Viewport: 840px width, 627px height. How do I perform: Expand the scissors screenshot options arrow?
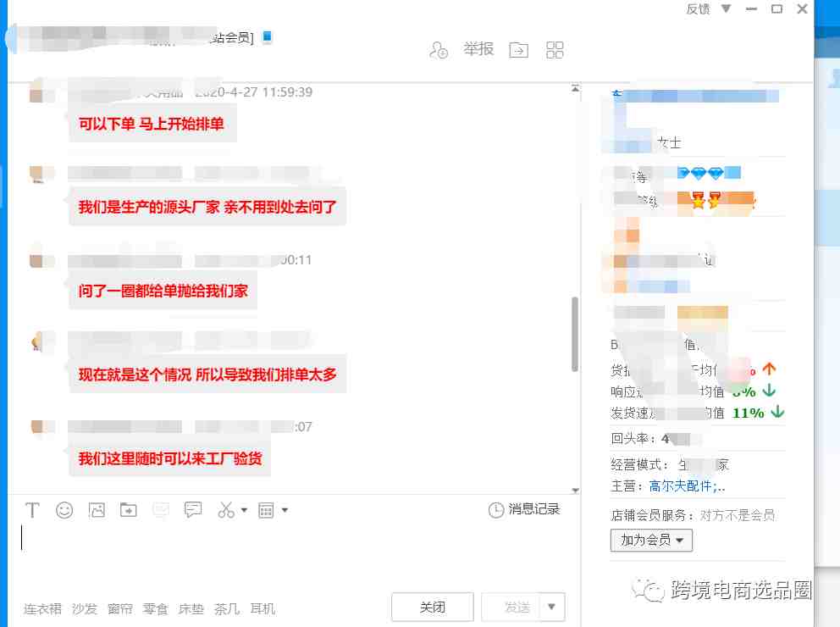coord(244,510)
